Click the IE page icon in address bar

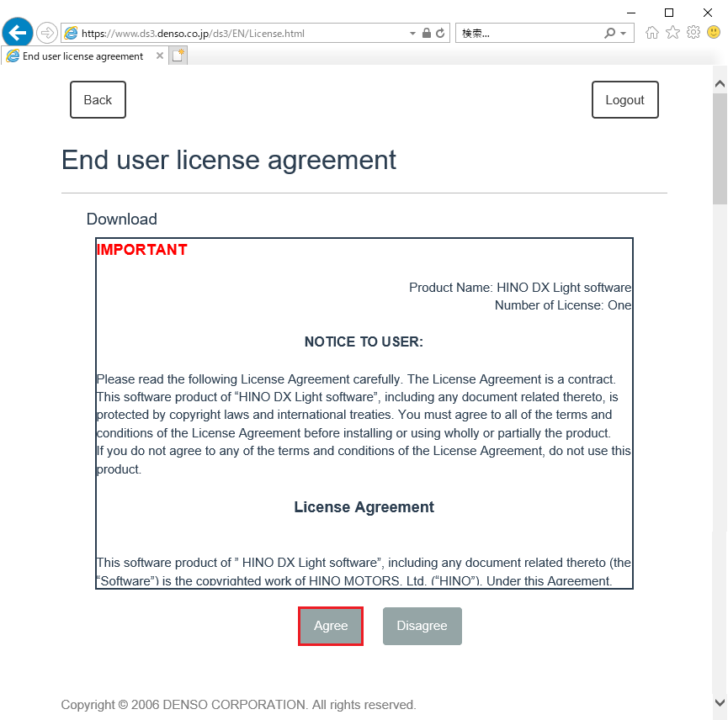[x=71, y=34]
